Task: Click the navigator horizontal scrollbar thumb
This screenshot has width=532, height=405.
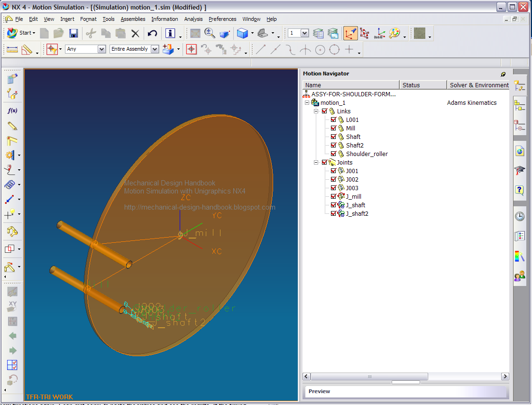Action: (x=369, y=376)
